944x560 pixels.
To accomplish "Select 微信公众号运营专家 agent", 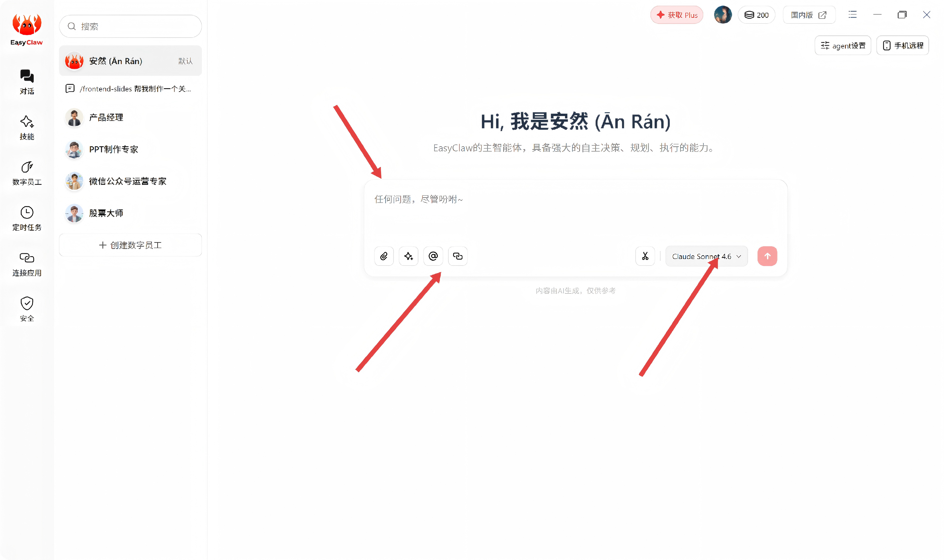I will [x=130, y=181].
